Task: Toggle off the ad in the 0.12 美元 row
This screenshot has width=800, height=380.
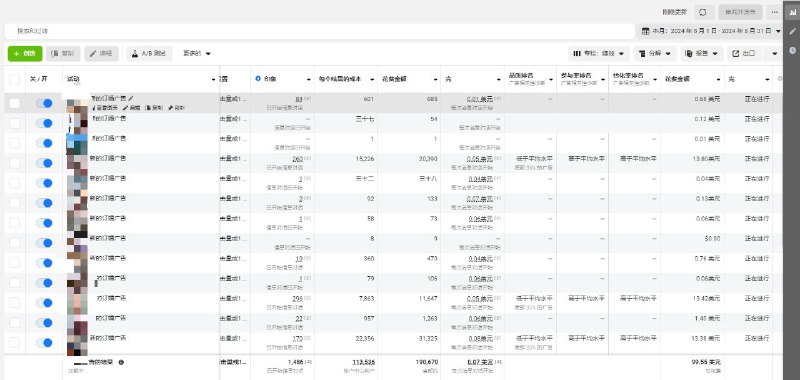Action: pyautogui.click(x=44, y=123)
